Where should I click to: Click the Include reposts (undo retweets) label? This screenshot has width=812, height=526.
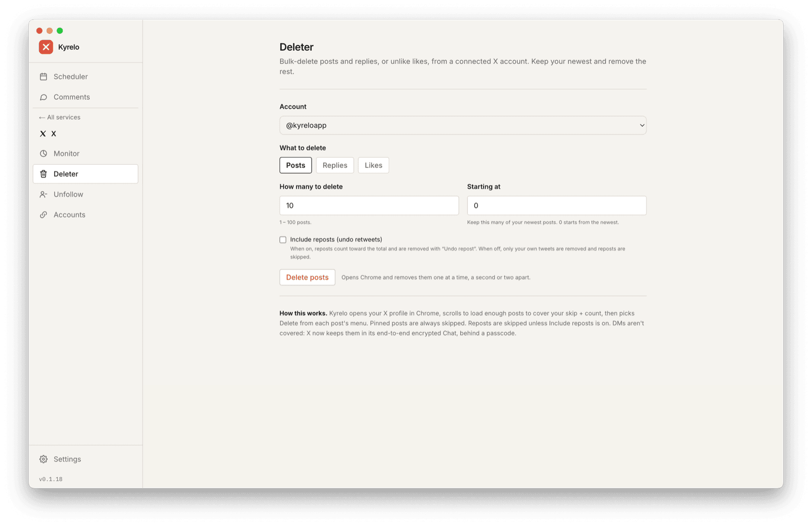click(336, 239)
